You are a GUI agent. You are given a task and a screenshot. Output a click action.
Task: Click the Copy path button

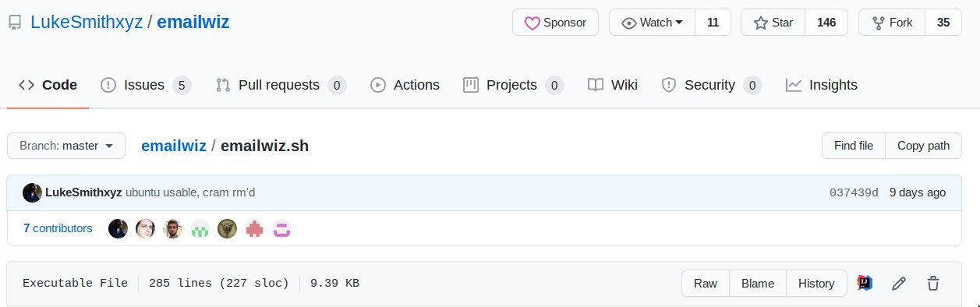point(923,146)
